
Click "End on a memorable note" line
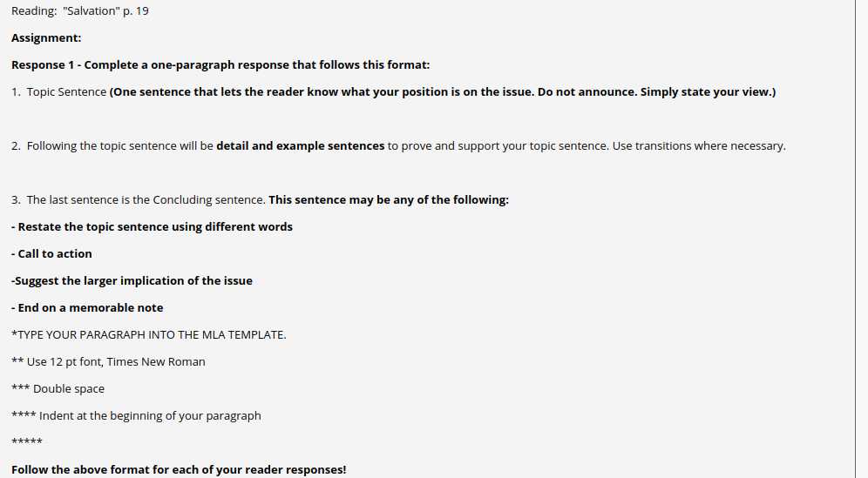pos(87,308)
